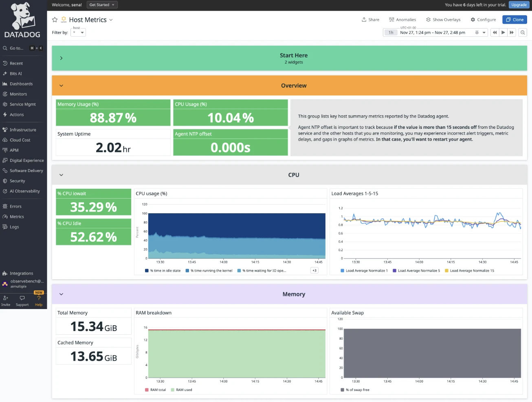Toggle '% time waiting for IO' legend
This screenshot has width=532, height=402.
[x=262, y=270]
